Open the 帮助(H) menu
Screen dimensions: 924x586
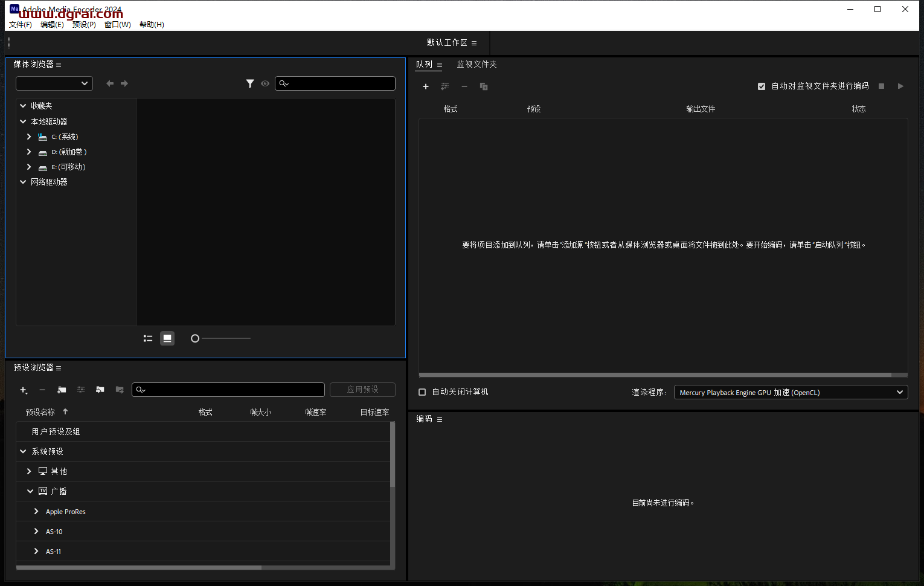coord(152,25)
